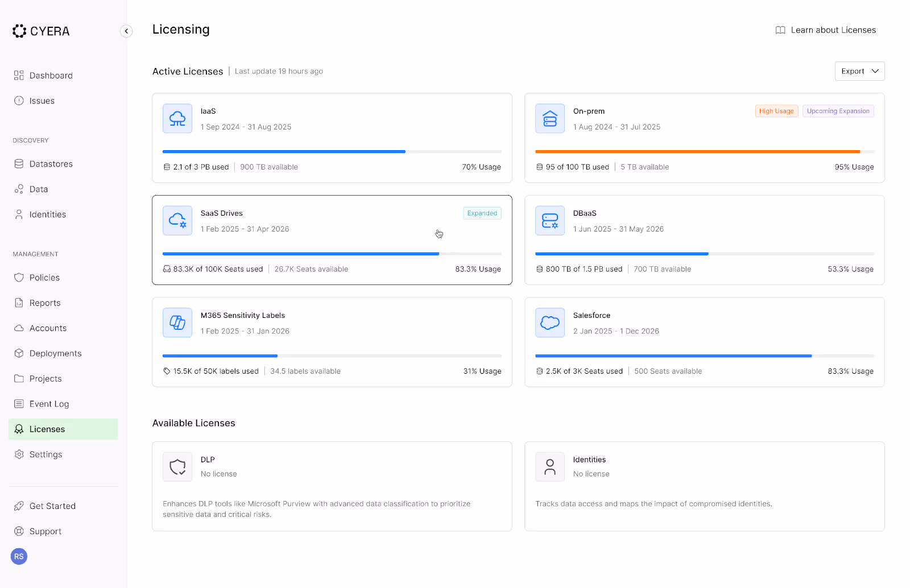The image size is (910, 588).
Task: Click '70% Usage' on IaaS card
Action: pos(481,167)
